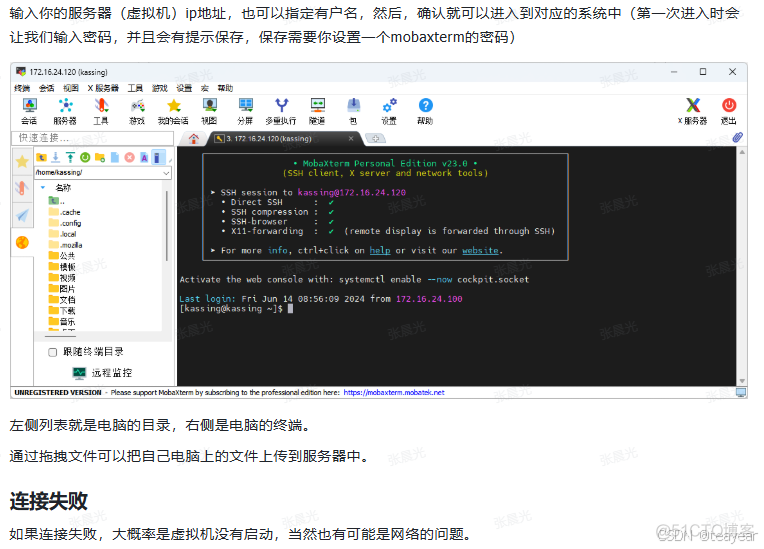This screenshot has height=549, width=764.
Task: Select the 视频 folder
Action: (62, 278)
